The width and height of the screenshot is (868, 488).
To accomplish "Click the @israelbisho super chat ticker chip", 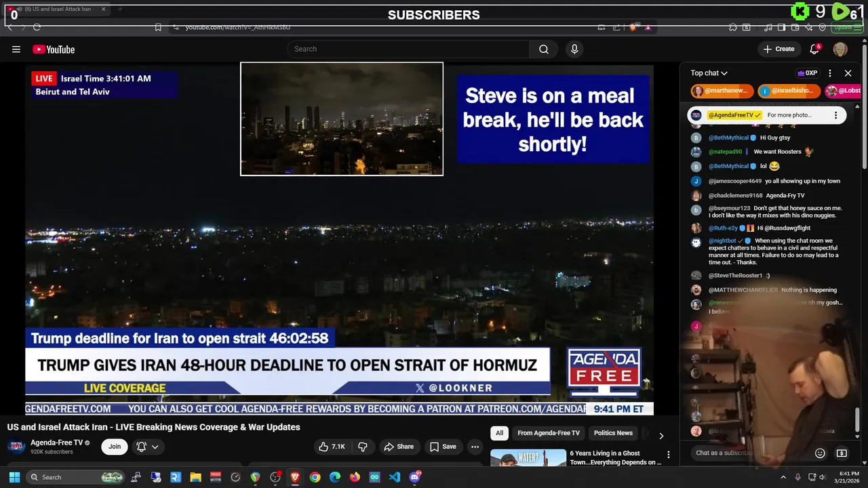I will click(x=789, y=91).
